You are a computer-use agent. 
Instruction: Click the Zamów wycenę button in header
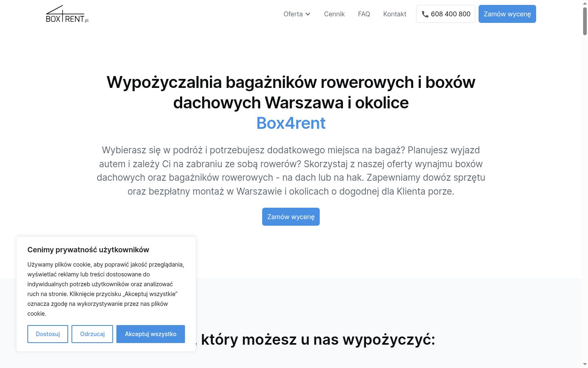tap(507, 14)
